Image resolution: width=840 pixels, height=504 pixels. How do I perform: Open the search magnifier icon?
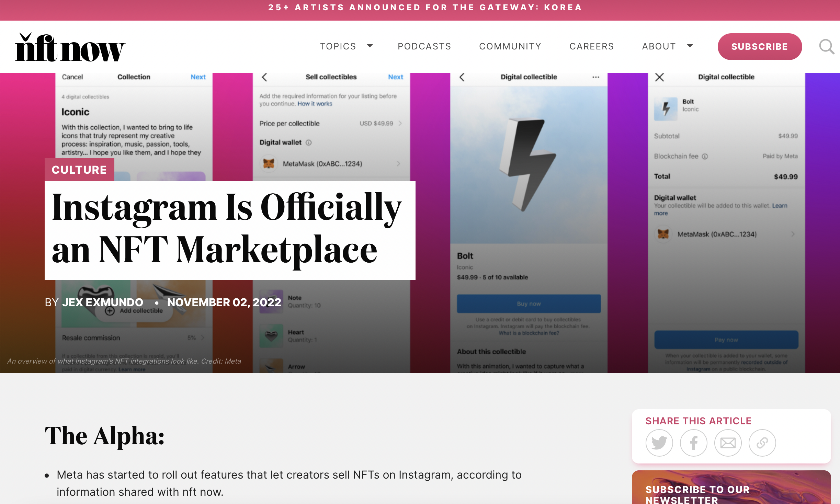pos(827,46)
